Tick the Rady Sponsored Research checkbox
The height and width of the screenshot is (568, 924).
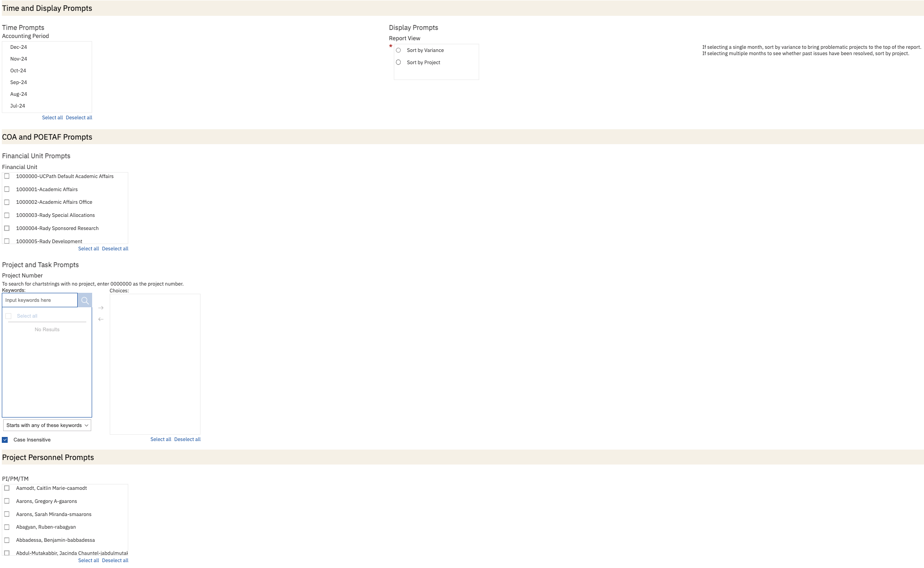[7, 228]
